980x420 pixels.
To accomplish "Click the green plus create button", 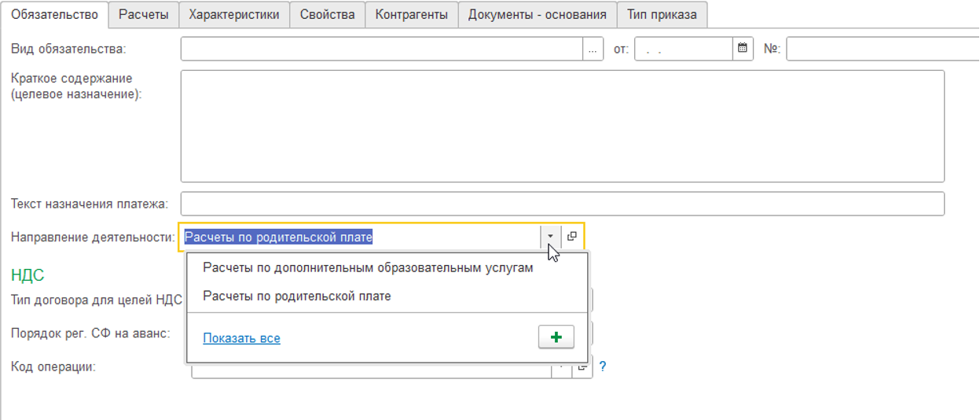I will [x=556, y=337].
